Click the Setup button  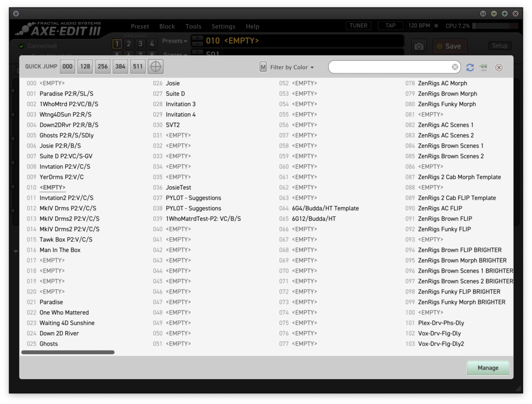(500, 46)
